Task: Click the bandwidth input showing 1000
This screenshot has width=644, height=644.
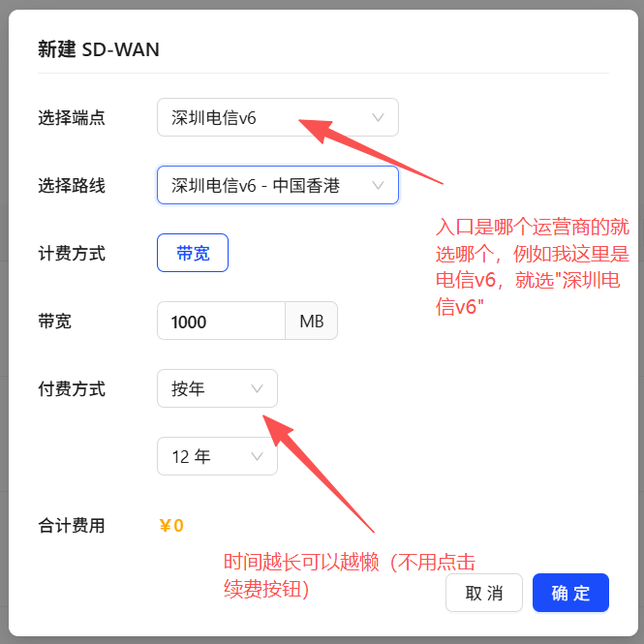Action: click(x=222, y=321)
